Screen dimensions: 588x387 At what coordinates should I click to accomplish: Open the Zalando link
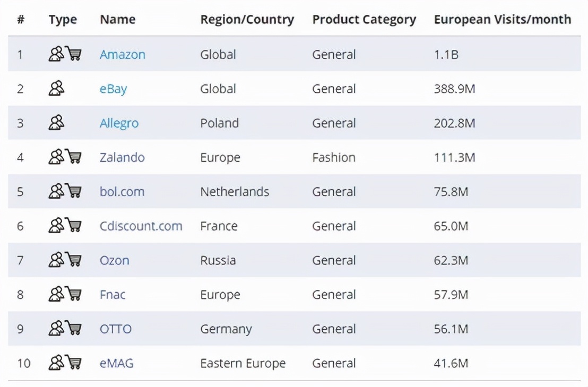tap(122, 157)
